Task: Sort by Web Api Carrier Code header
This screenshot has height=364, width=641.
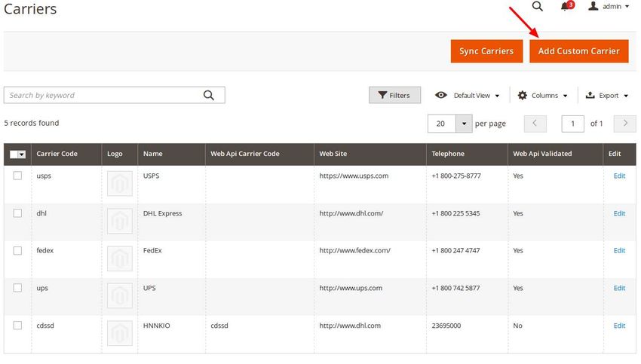Action: point(259,154)
